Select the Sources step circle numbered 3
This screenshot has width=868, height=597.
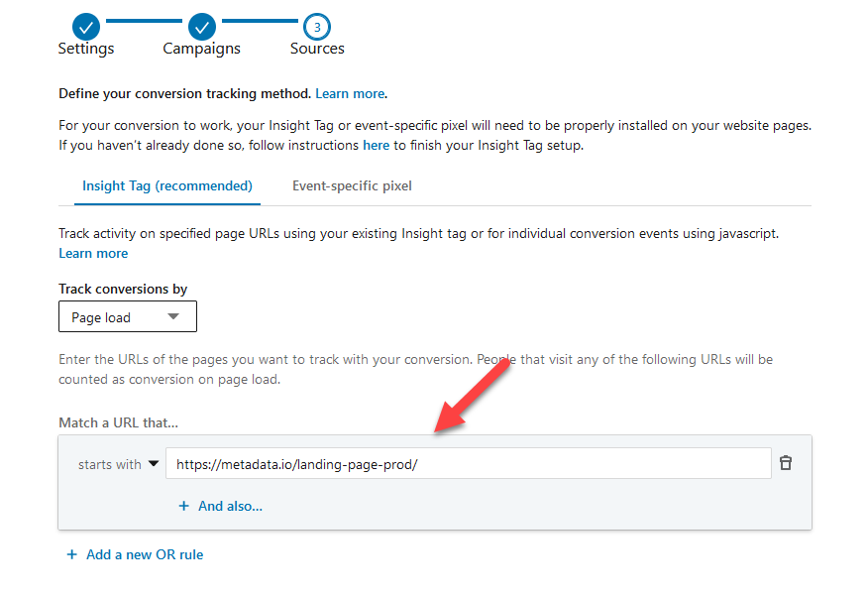tap(316, 27)
